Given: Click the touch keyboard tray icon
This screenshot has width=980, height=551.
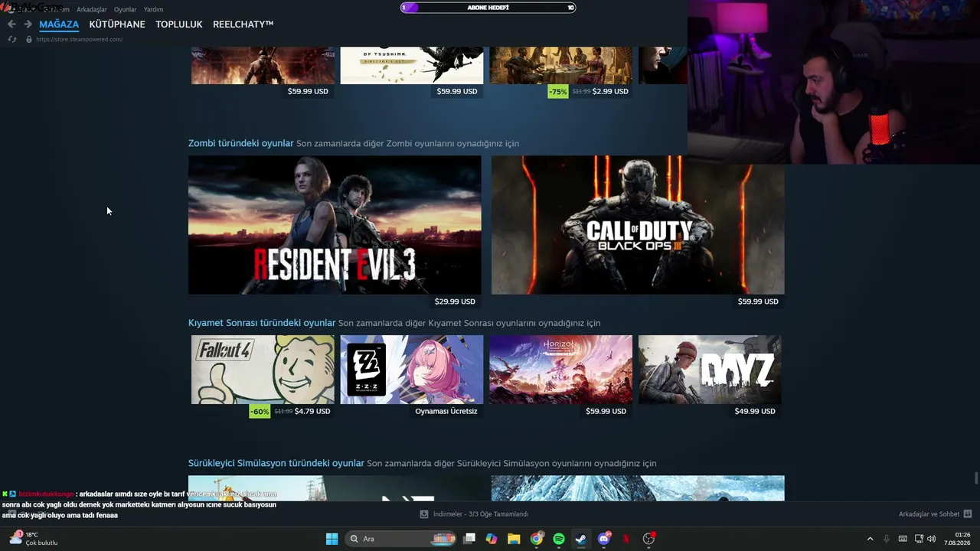Looking at the screenshot, I should (x=903, y=539).
